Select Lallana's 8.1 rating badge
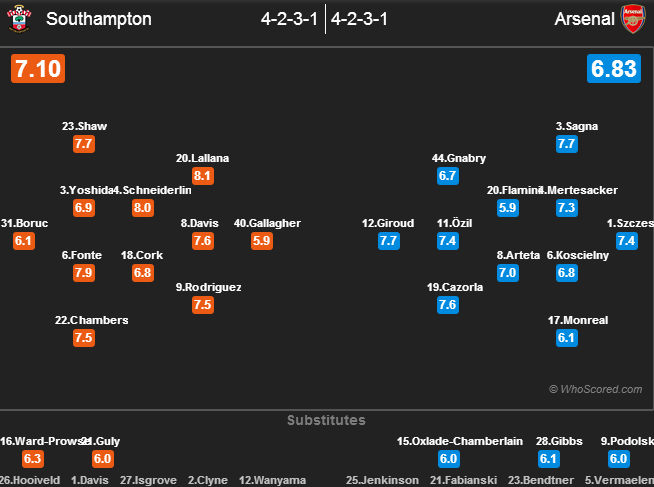The image size is (654, 487). 203,176
